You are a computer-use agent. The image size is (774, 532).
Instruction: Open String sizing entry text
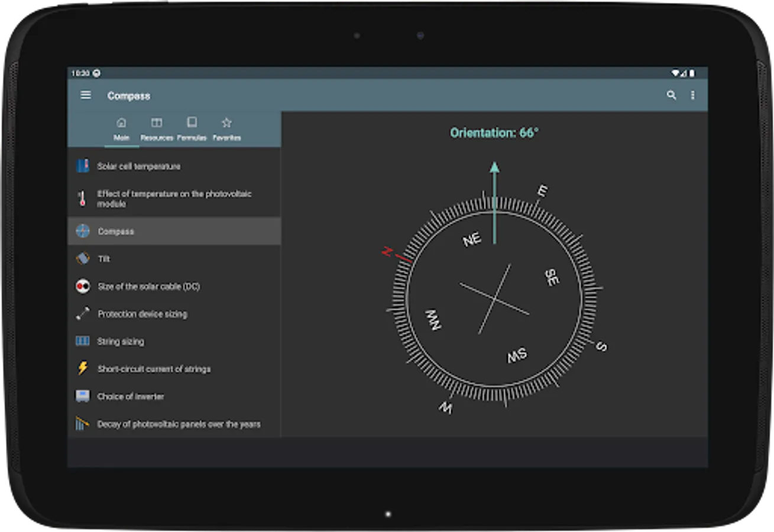(121, 342)
